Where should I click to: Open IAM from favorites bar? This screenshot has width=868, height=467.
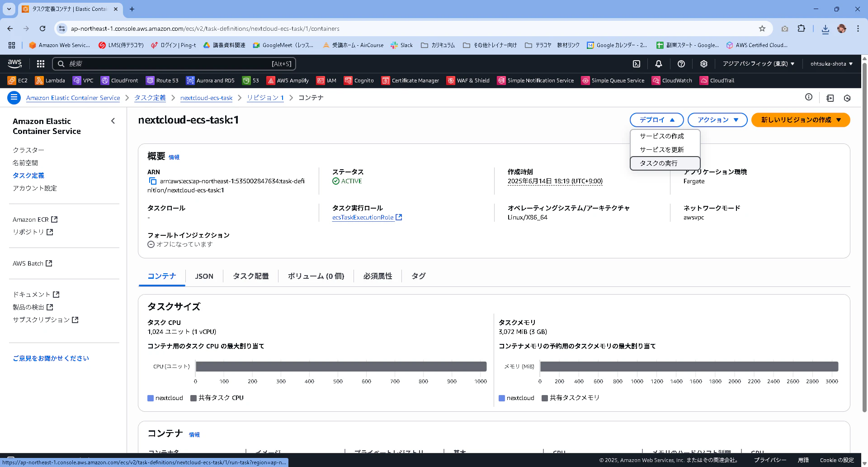pyautogui.click(x=326, y=81)
